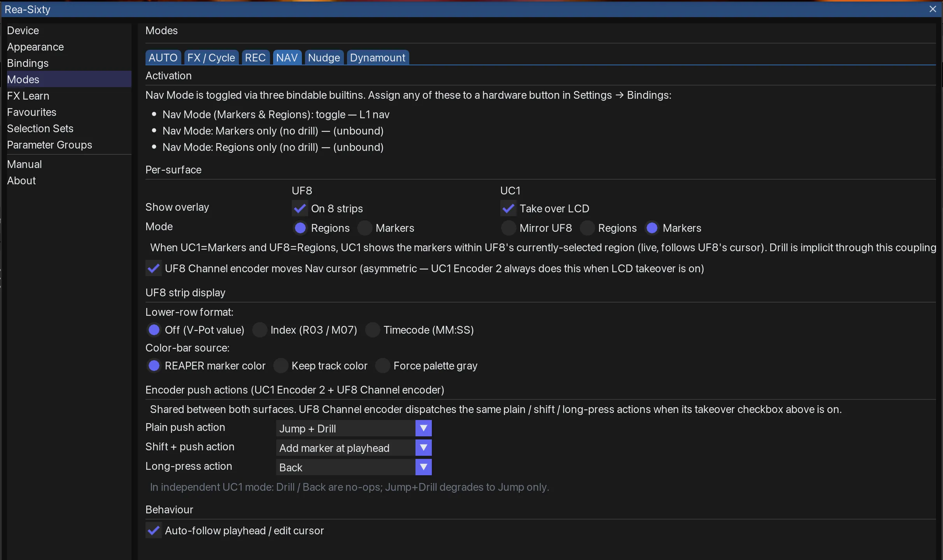Click the 'UC1' column header

510,191
